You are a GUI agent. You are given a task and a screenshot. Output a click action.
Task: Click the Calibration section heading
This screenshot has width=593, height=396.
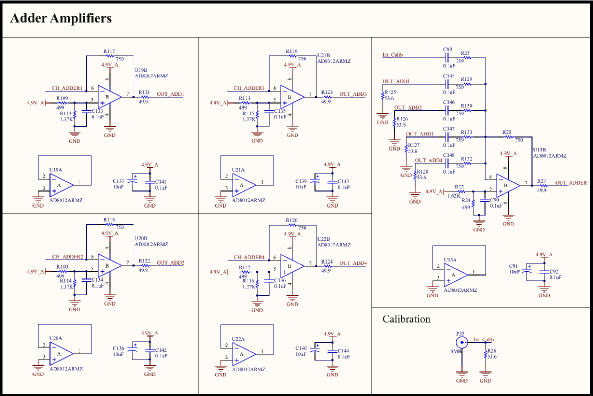point(406,319)
